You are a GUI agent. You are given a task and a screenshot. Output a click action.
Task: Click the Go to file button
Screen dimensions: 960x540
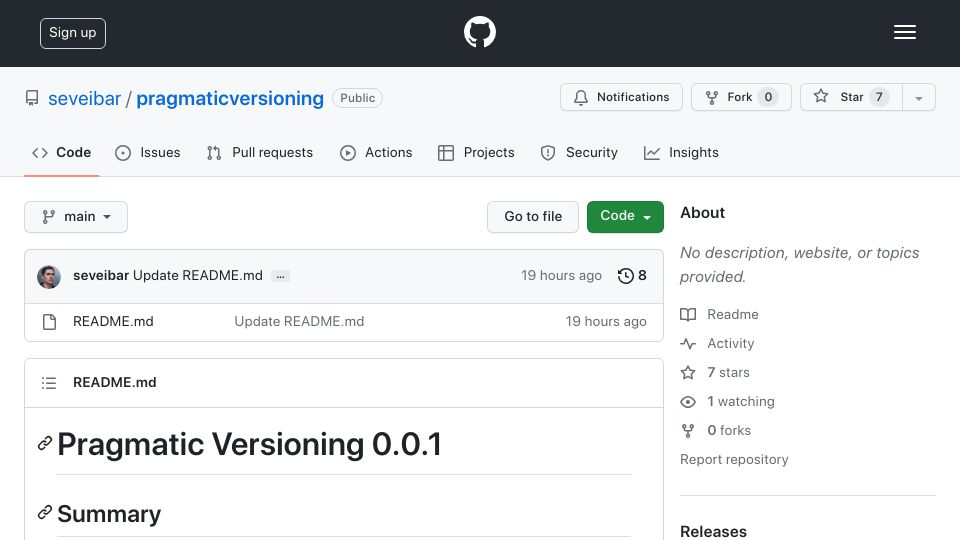pyautogui.click(x=533, y=217)
